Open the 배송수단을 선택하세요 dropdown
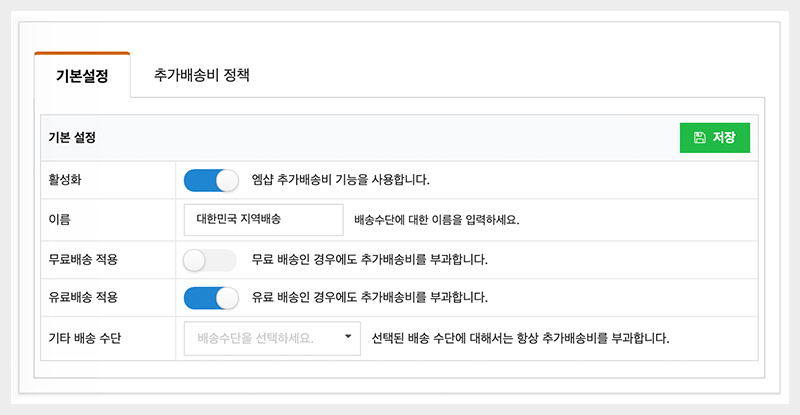Screen dimensions: 800x415 [x=260, y=338]
